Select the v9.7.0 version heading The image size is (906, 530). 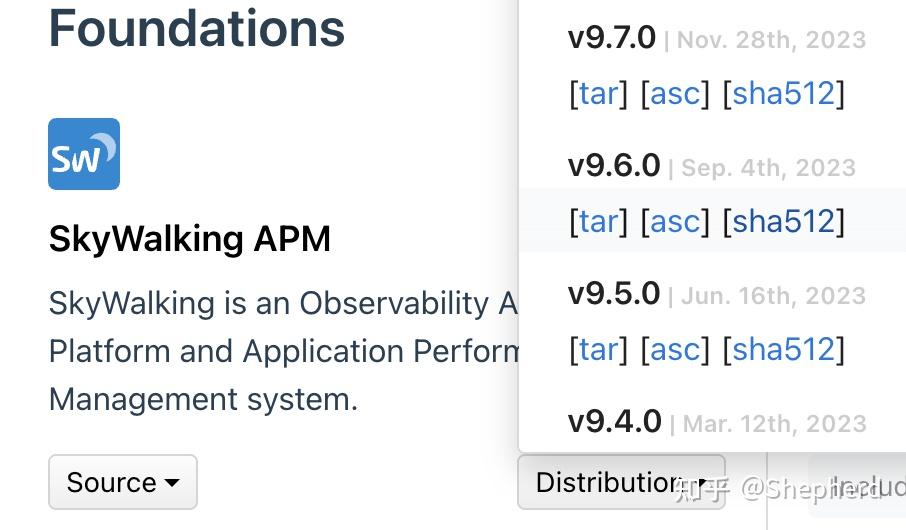[x=612, y=38]
